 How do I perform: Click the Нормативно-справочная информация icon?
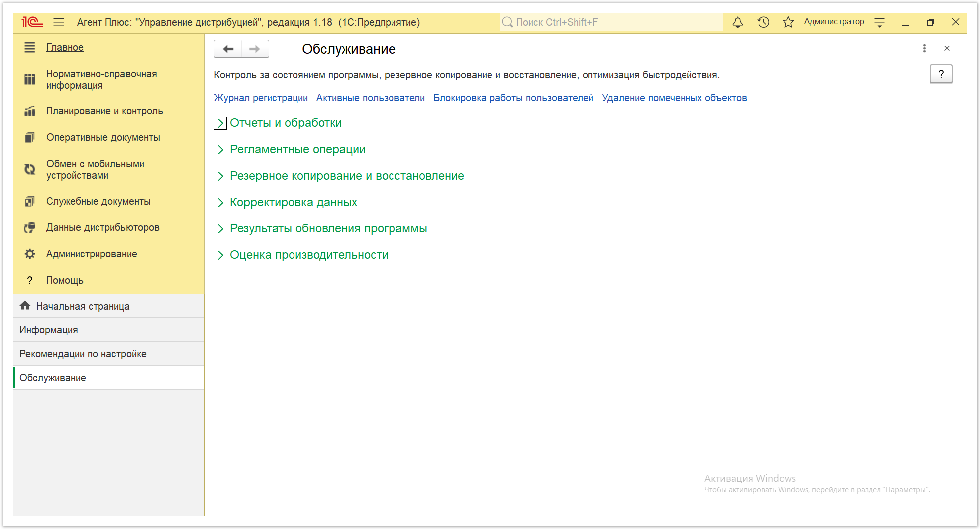tap(30, 79)
